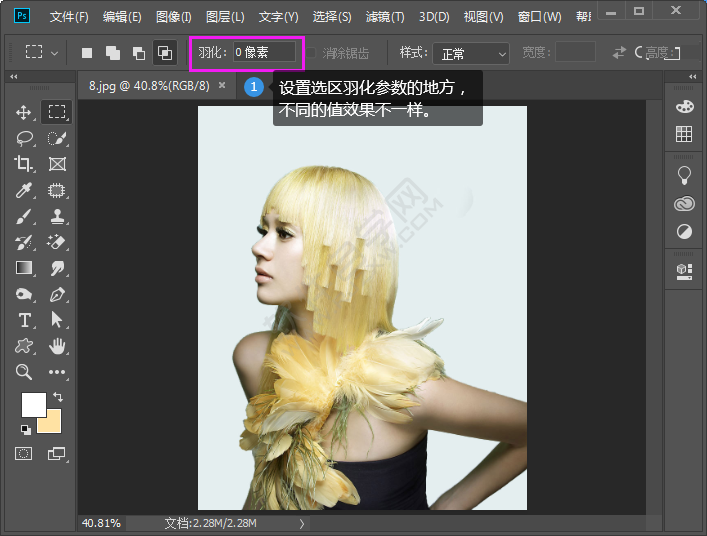Select the Move tool

(x=24, y=112)
